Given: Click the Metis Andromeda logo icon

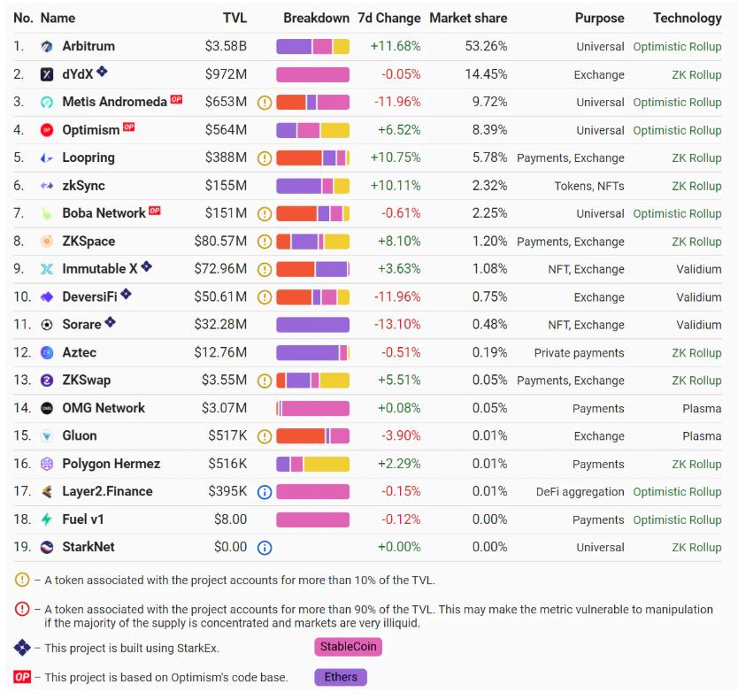Looking at the screenshot, I should [47, 103].
